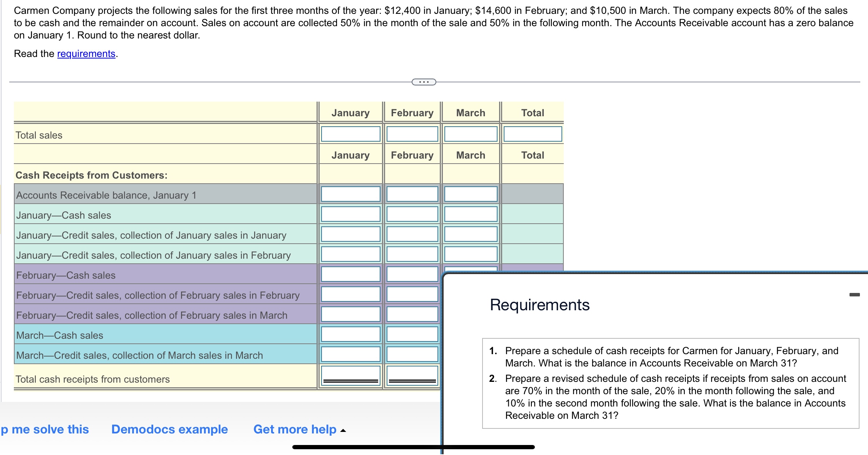Screen dimensions: 868x455
Task: Click Total sales February input field
Action: pos(412,134)
